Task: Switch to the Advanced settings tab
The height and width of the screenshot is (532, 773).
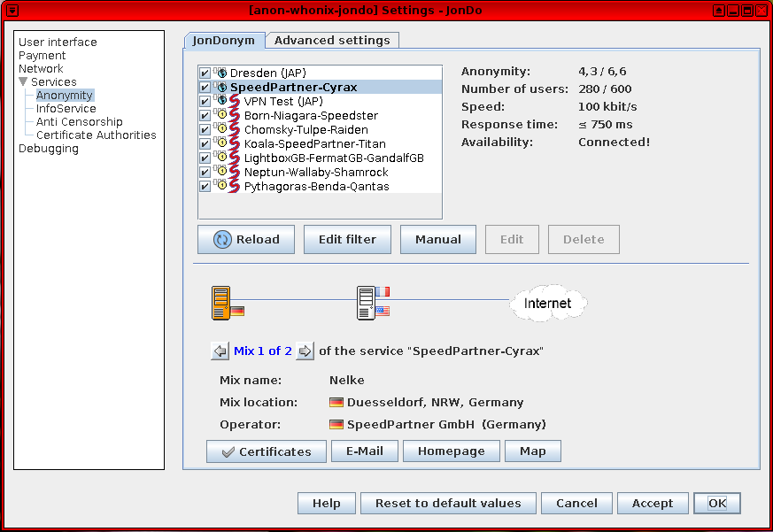Action: 332,41
